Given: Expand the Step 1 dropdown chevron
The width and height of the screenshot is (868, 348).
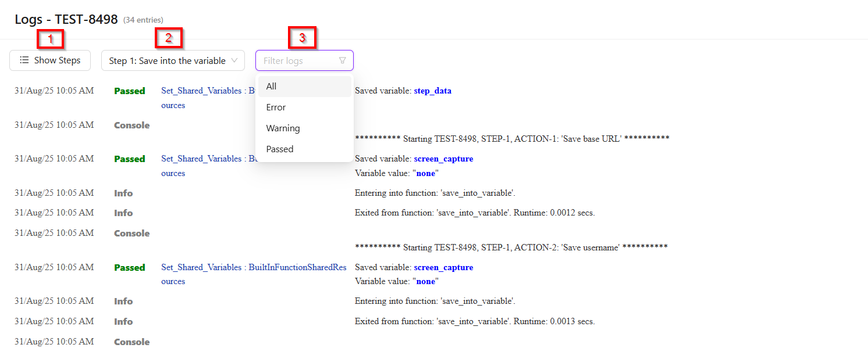Looking at the screenshot, I should click(234, 60).
